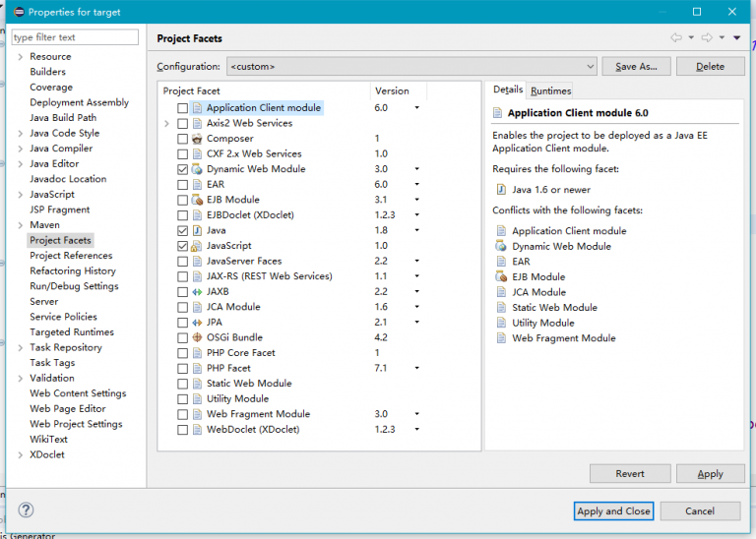The width and height of the screenshot is (756, 539).
Task: Open Deployment Assembly page
Action: 79,102
